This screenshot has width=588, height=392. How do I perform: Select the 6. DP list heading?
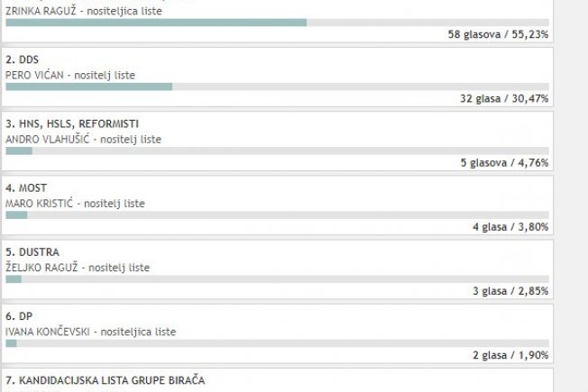click(19, 316)
